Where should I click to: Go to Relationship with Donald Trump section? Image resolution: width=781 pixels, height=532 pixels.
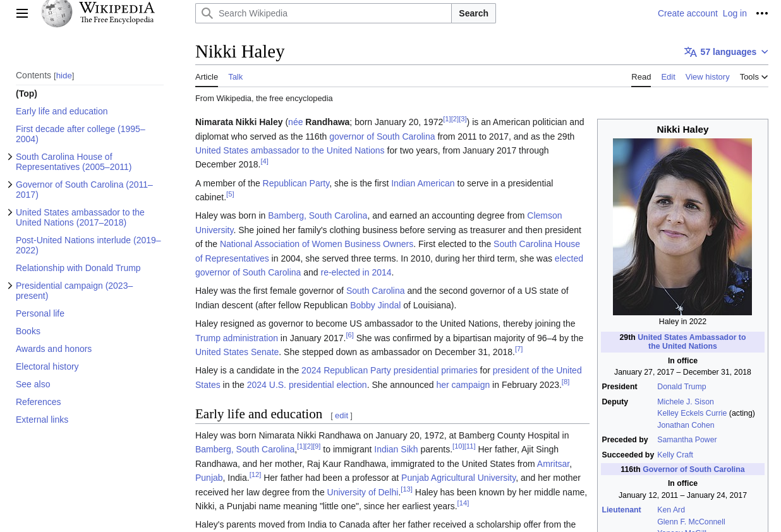pos(78,268)
